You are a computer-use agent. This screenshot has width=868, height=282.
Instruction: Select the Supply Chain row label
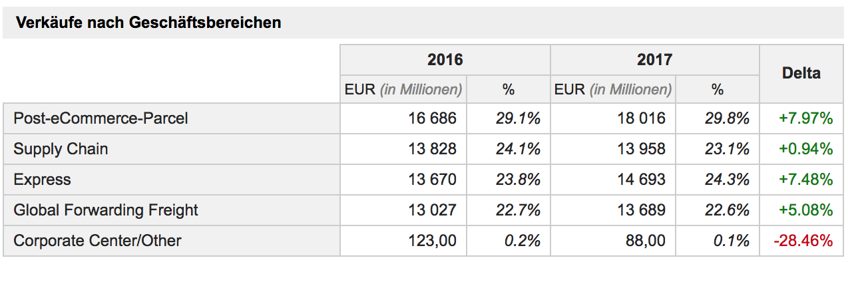pyautogui.click(x=61, y=149)
